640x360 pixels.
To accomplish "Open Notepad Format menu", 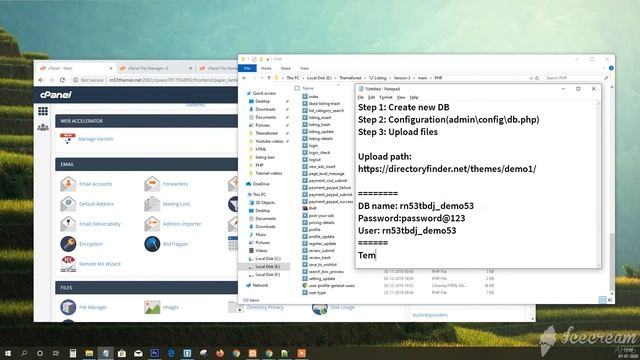I will [386, 97].
